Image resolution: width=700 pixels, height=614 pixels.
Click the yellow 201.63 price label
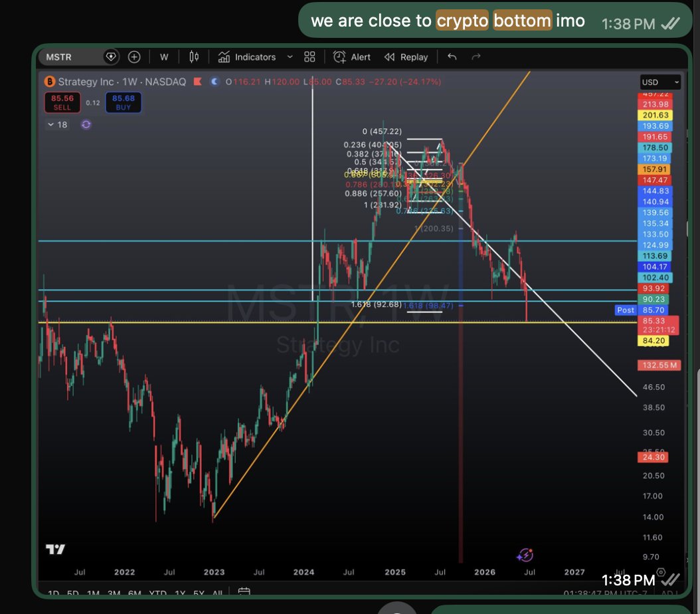tap(655, 115)
